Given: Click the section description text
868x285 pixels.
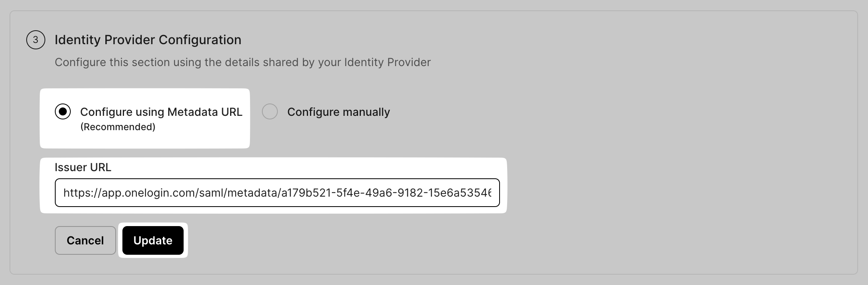Looking at the screenshot, I should pyautogui.click(x=242, y=62).
